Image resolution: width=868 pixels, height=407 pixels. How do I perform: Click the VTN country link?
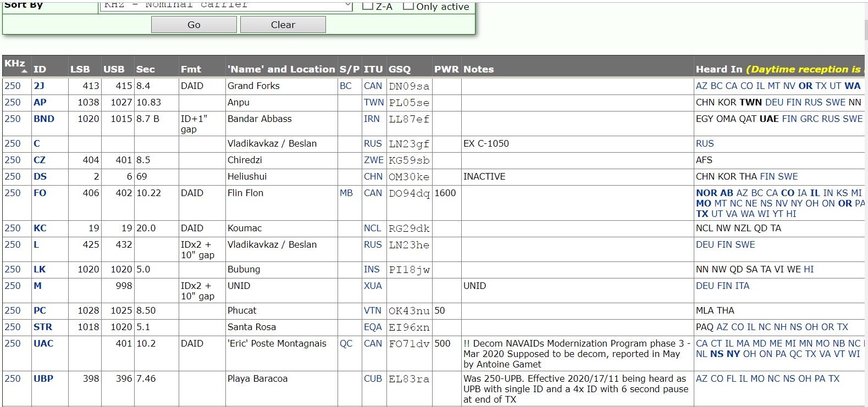(373, 310)
